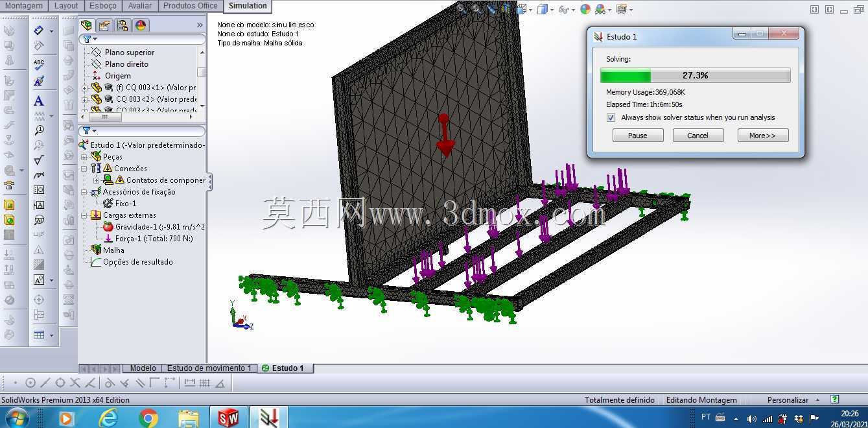The image size is (868, 428).
Task: Open Google Chrome from the taskbar
Action: (148, 418)
